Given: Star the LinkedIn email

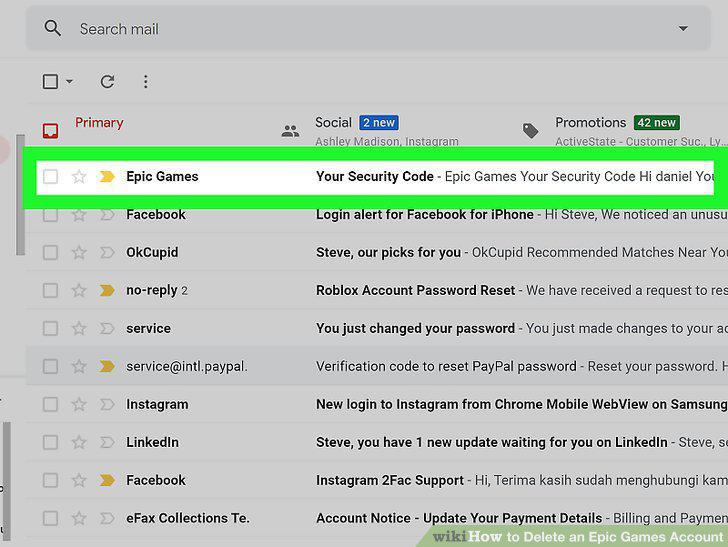Looking at the screenshot, I should click(79, 442).
